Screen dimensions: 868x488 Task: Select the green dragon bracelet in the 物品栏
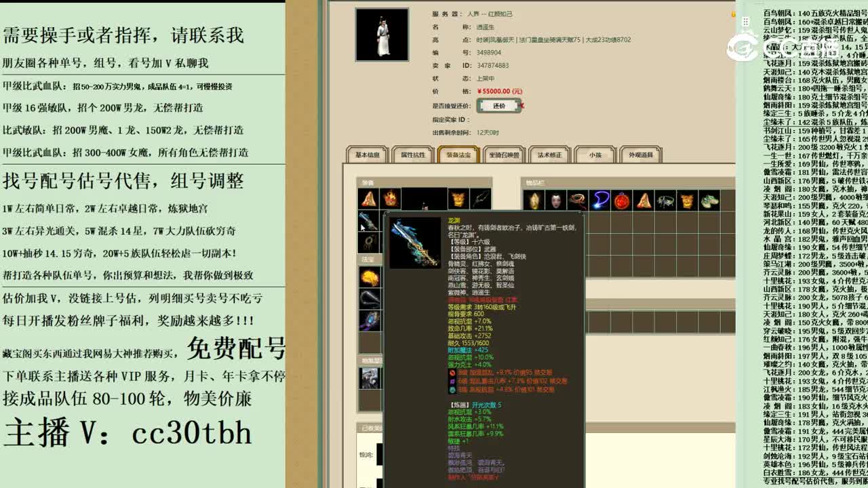click(x=665, y=201)
